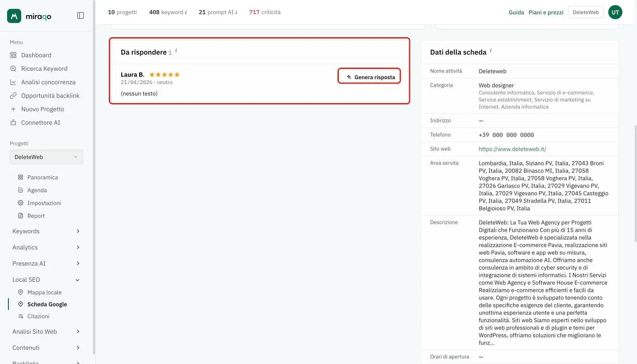Click the Connettore AI robot icon

(13, 123)
